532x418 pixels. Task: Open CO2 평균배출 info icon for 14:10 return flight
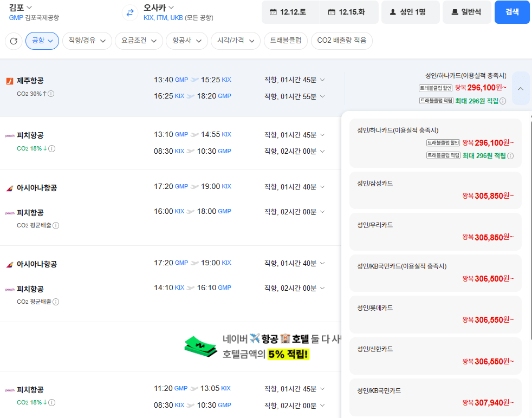click(56, 302)
